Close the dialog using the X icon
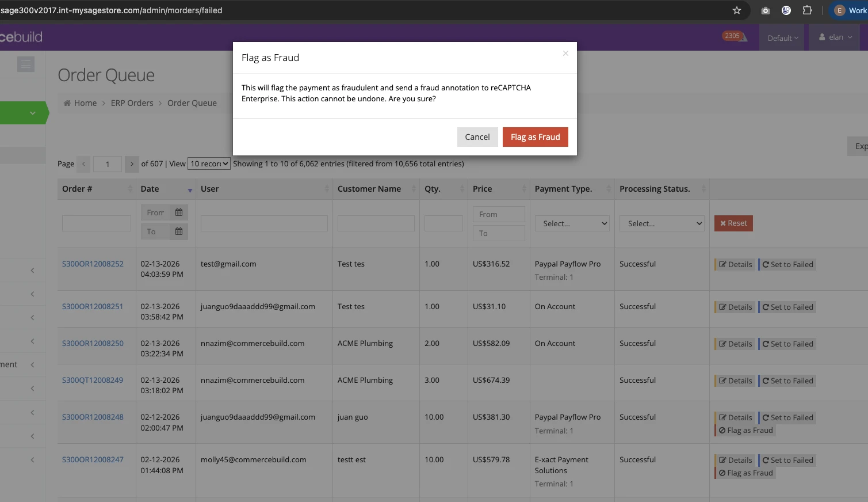This screenshot has height=502, width=868. point(565,54)
